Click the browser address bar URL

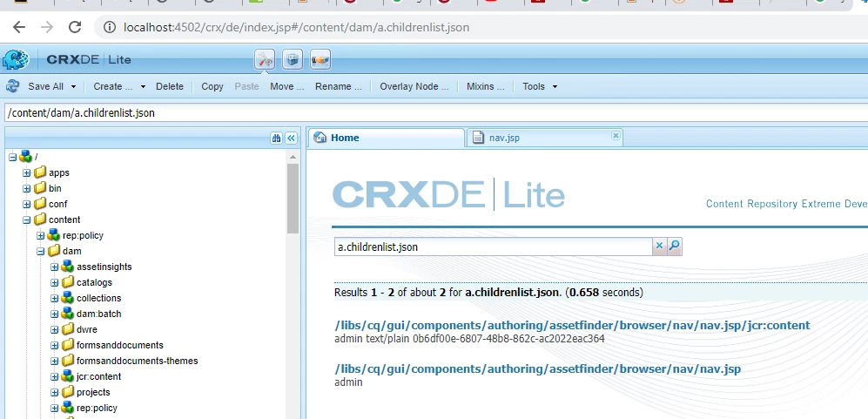click(296, 27)
